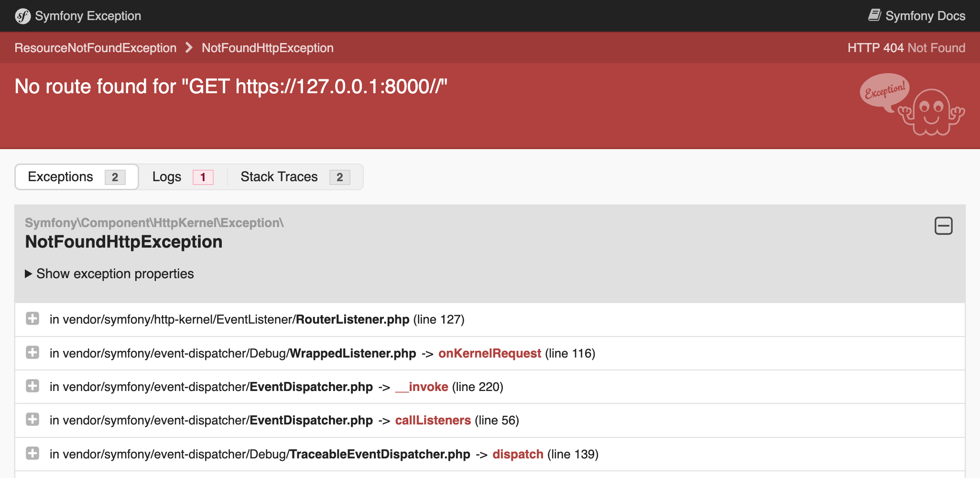This screenshot has height=478, width=980.
Task: Expand the RouterListener.php trace entry
Action: click(x=32, y=319)
